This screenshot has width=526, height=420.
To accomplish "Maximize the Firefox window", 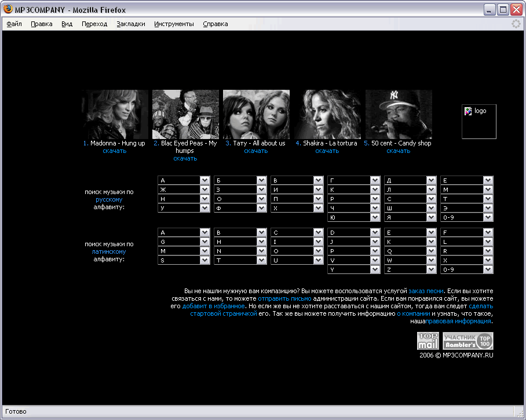I will (x=503, y=10).
